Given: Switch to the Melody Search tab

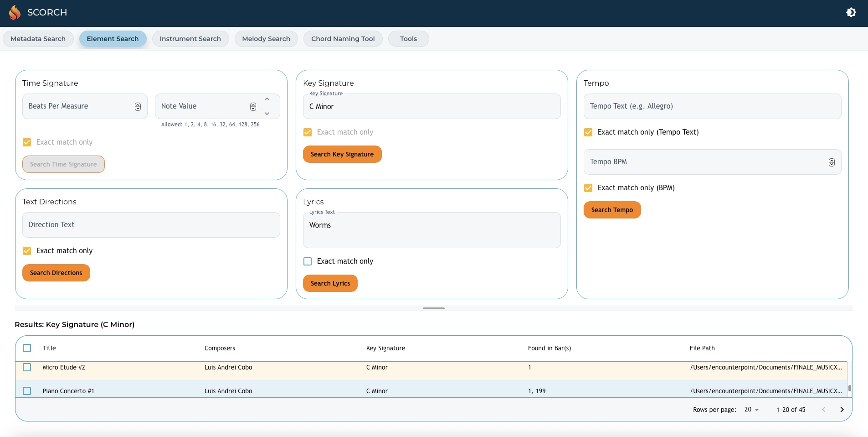Looking at the screenshot, I should [x=266, y=39].
